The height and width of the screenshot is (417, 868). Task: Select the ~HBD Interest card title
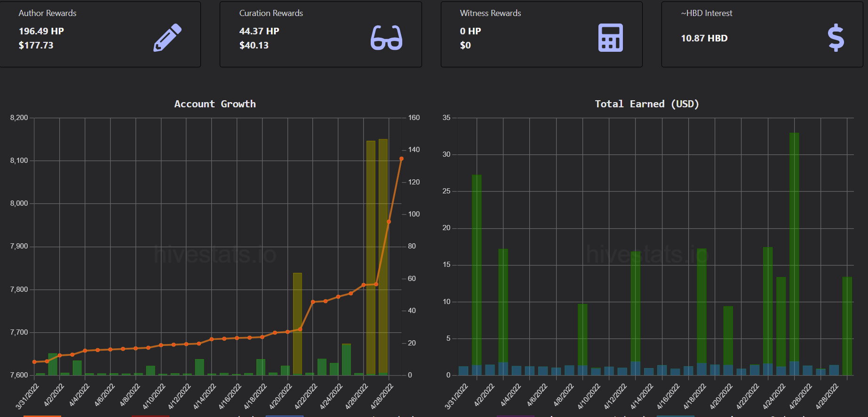coord(707,13)
